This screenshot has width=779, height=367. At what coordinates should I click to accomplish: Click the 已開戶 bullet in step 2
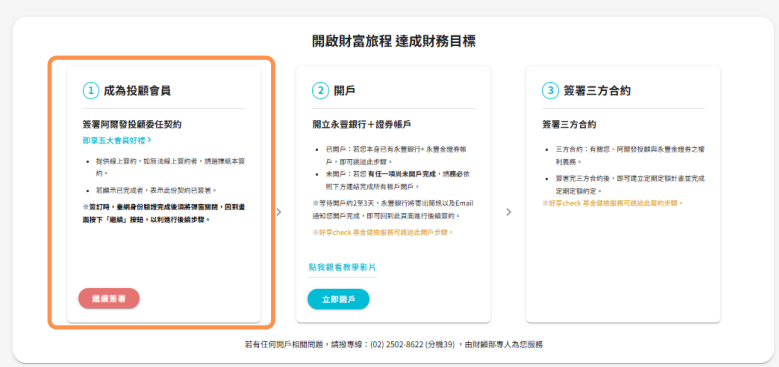click(395, 155)
